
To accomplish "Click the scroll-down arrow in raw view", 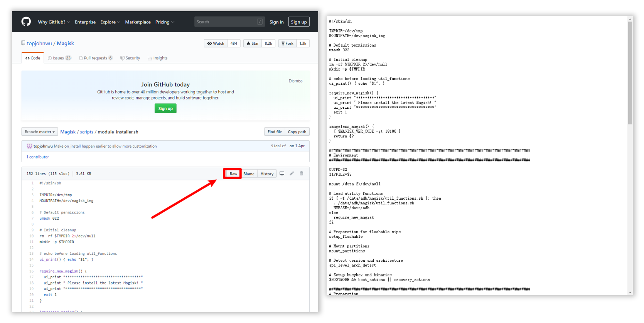I will (x=630, y=293).
